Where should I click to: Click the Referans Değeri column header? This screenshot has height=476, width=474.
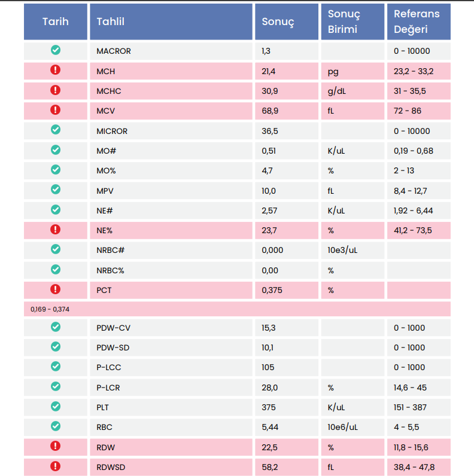[417, 22]
